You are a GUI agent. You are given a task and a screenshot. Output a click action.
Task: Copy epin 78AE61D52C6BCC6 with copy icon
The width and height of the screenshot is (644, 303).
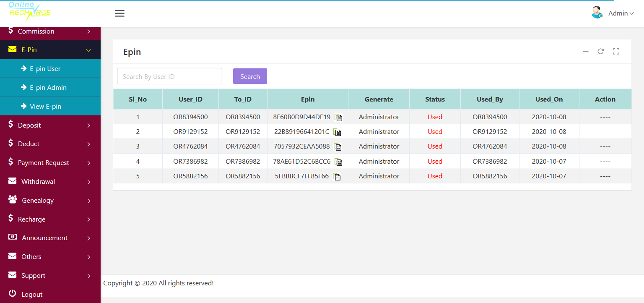click(338, 162)
